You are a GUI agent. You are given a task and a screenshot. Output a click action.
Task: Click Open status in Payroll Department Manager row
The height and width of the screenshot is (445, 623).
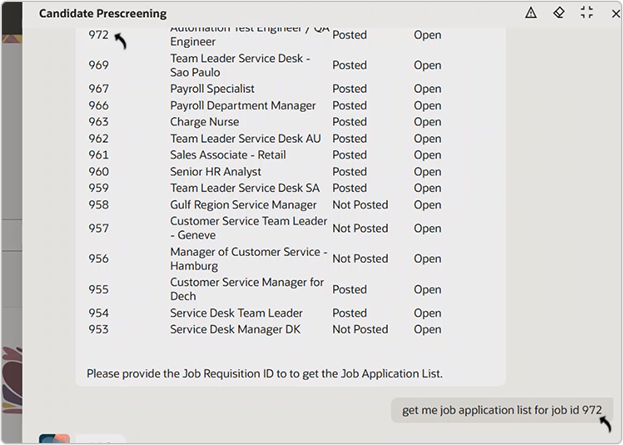427,106
